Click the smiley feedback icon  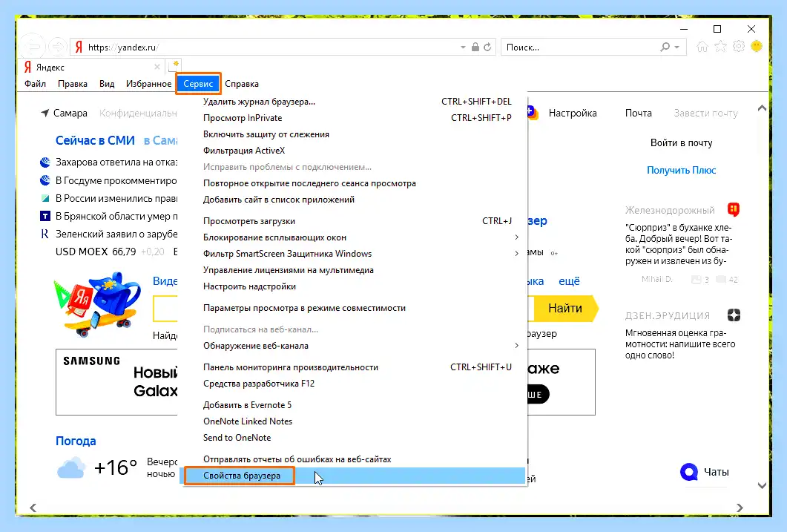pyautogui.click(x=757, y=47)
